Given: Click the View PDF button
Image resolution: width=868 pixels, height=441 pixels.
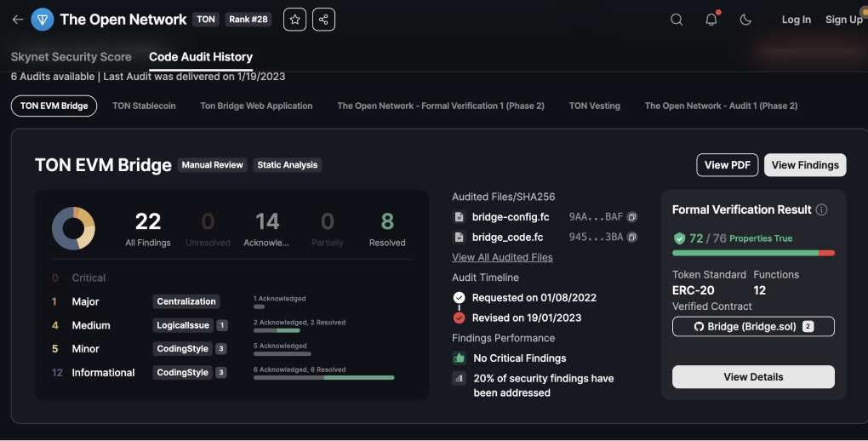Looking at the screenshot, I should [x=728, y=165].
